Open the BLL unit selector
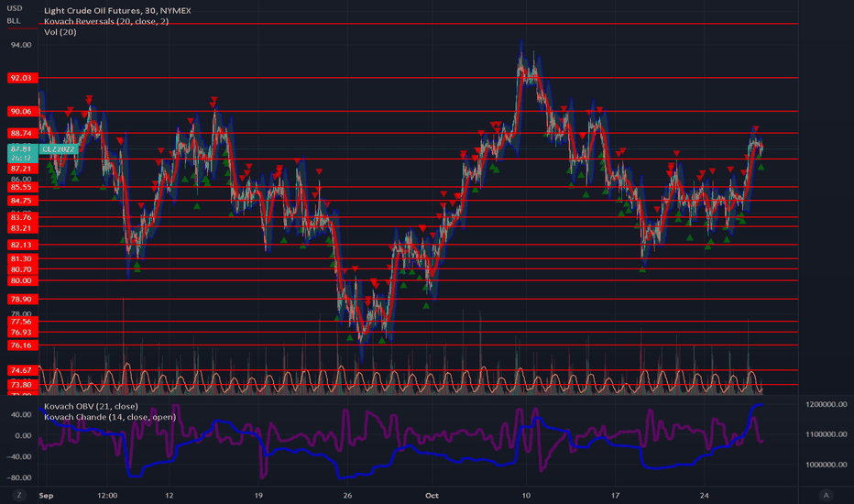Image resolution: width=854 pixels, height=504 pixels. click(x=14, y=21)
